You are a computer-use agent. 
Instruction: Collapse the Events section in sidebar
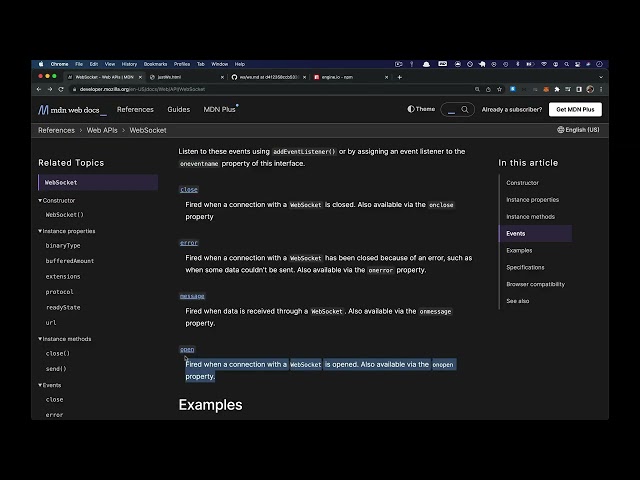point(49,385)
